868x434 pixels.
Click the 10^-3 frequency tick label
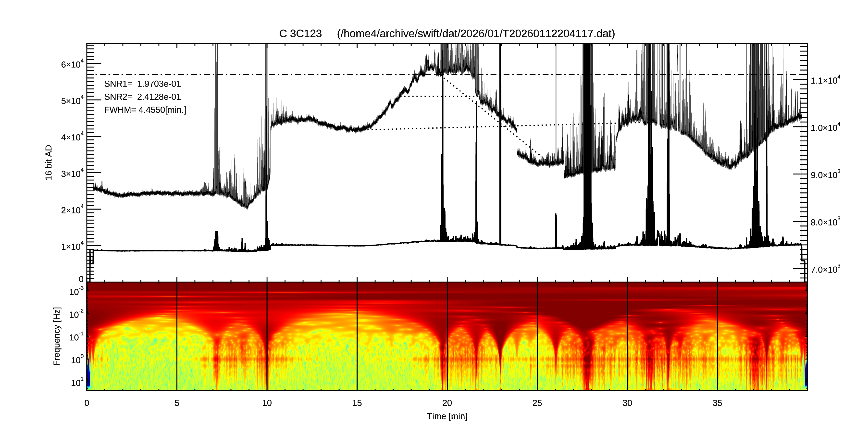(76, 291)
